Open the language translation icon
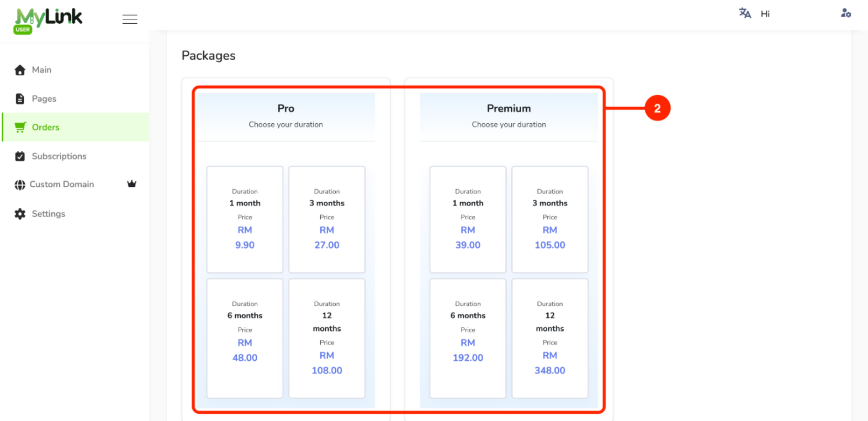The height and width of the screenshot is (421, 868). 745,13
